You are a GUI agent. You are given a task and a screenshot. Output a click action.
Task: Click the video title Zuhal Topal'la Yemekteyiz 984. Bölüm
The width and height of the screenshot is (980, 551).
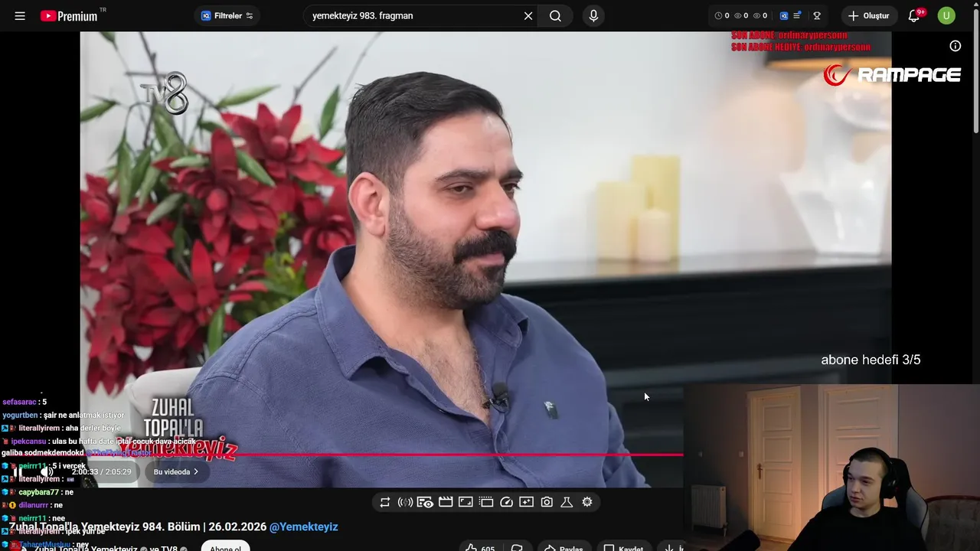(x=138, y=527)
